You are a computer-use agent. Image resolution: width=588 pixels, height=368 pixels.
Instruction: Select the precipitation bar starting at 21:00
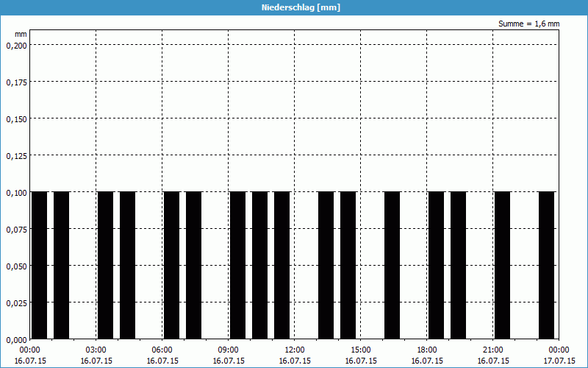502,265
